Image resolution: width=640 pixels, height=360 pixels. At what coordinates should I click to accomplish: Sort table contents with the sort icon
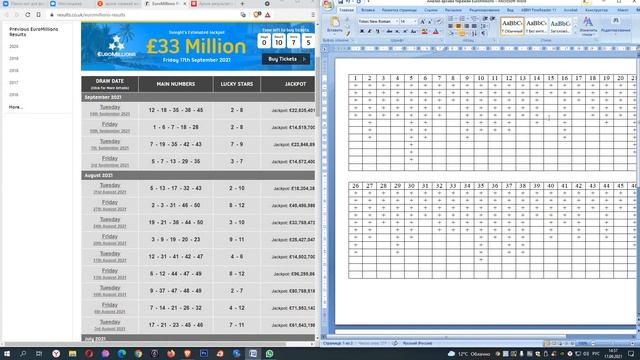coord(474,33)
